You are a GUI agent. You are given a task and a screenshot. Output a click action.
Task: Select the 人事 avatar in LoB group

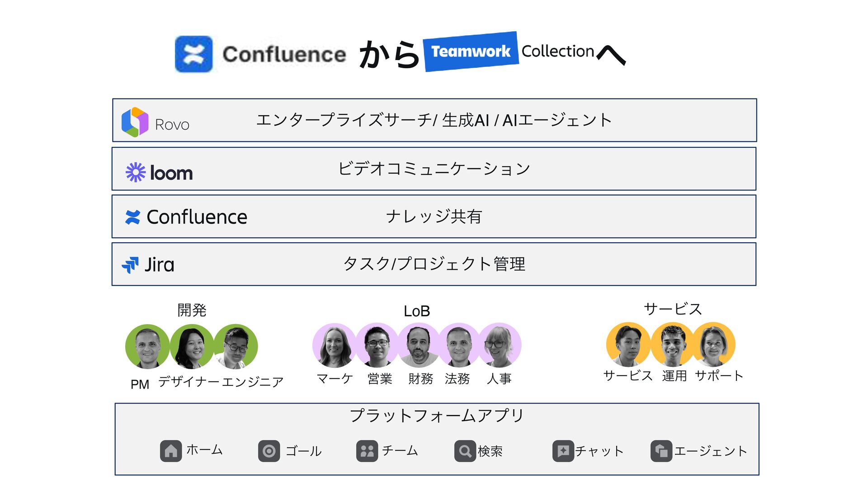[x=499, y=345]
